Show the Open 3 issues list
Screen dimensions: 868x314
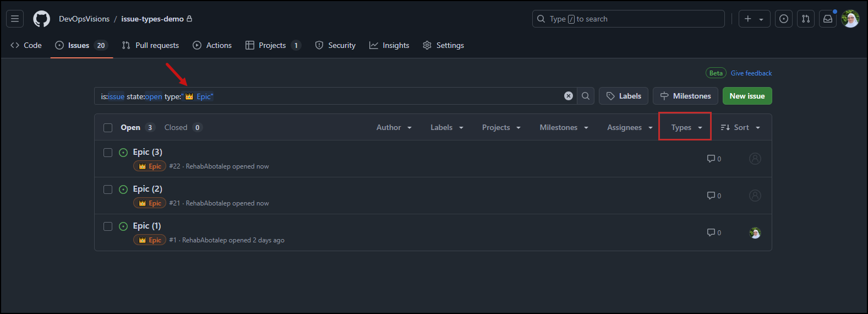tap(138, 127)
